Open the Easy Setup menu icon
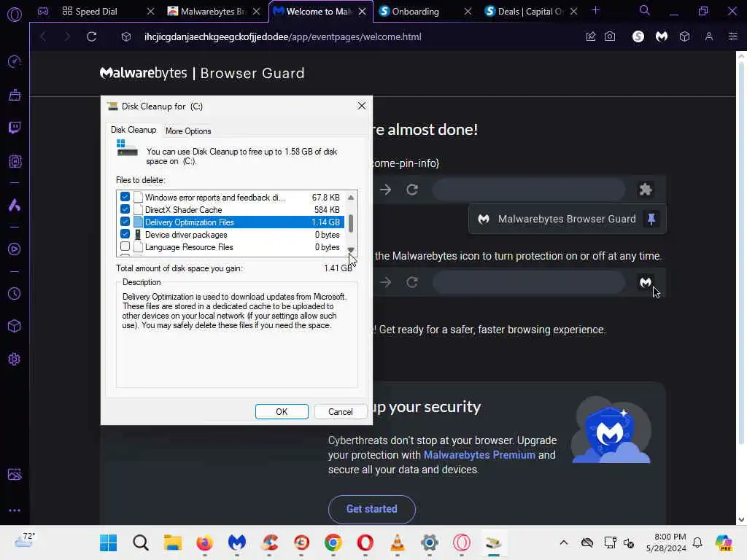Viewport: 747px width, 560px height. [x=733, y=36]
